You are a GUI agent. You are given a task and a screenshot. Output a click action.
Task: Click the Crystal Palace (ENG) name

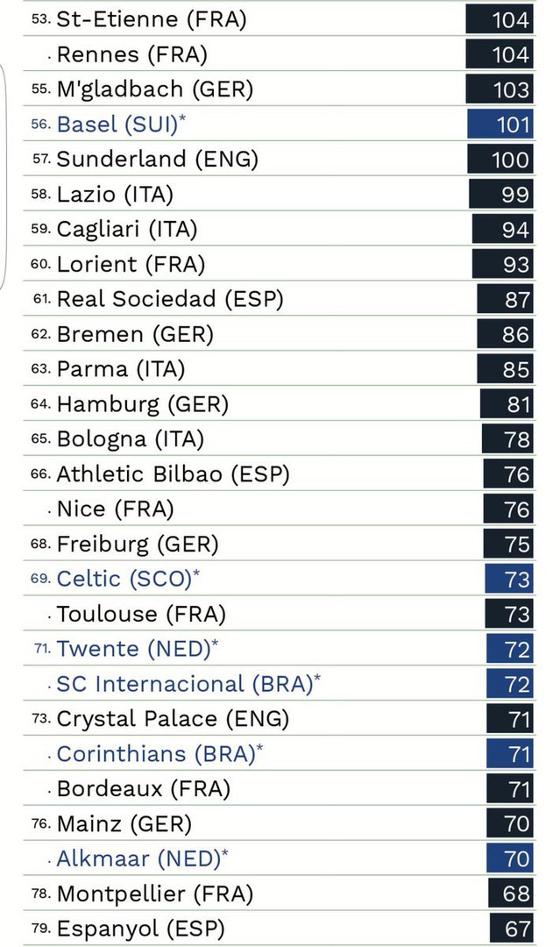173,719
